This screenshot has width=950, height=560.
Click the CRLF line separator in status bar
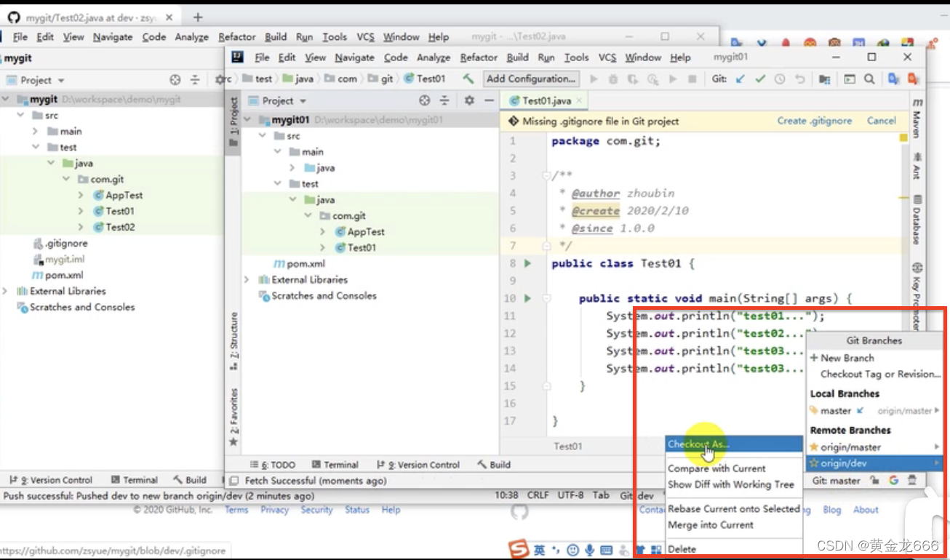[x=538, y=495]
